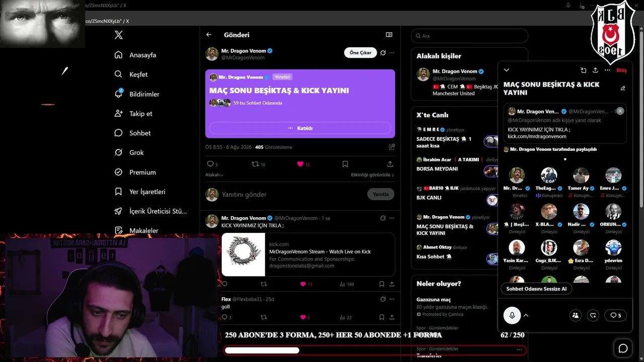The image size is (644, 362).
Task: Click the Yanıtla reply button
Action: click(381, 194)
